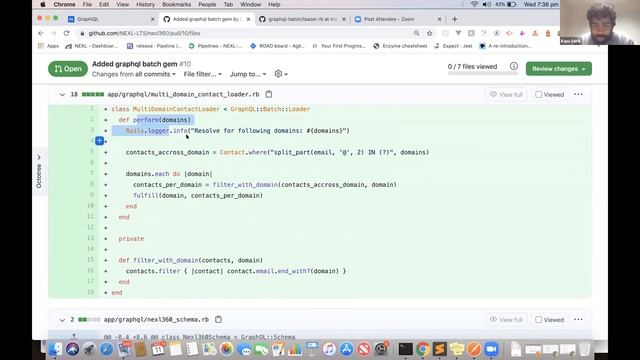This screenshot has width=640, height=360.
Task: Open the History menu
Action: tap(145, 4)
